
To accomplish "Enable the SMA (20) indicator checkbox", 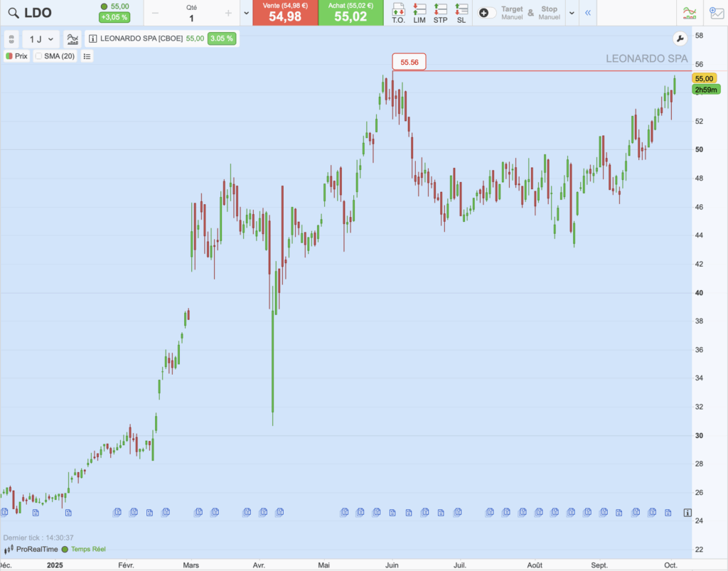I will point(38,56).
